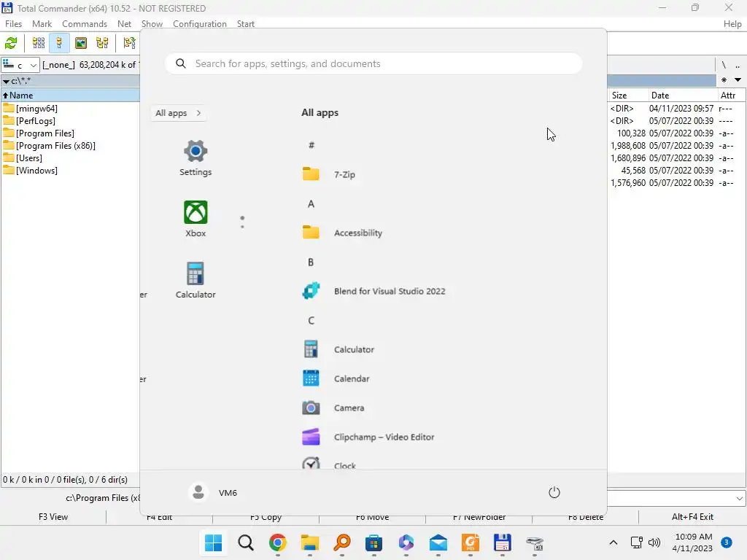Click right panel favorites asterisk button
This screenshot has width=747, height=560.
pyautogui.click(x=724, y=80)
